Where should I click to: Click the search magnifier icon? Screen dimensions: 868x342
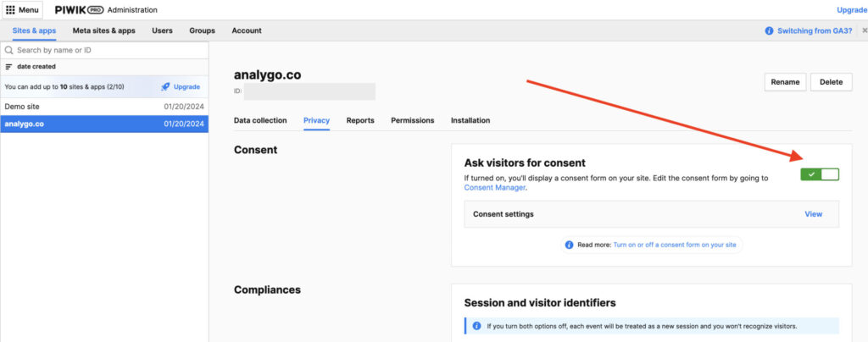tap(8, 50)
